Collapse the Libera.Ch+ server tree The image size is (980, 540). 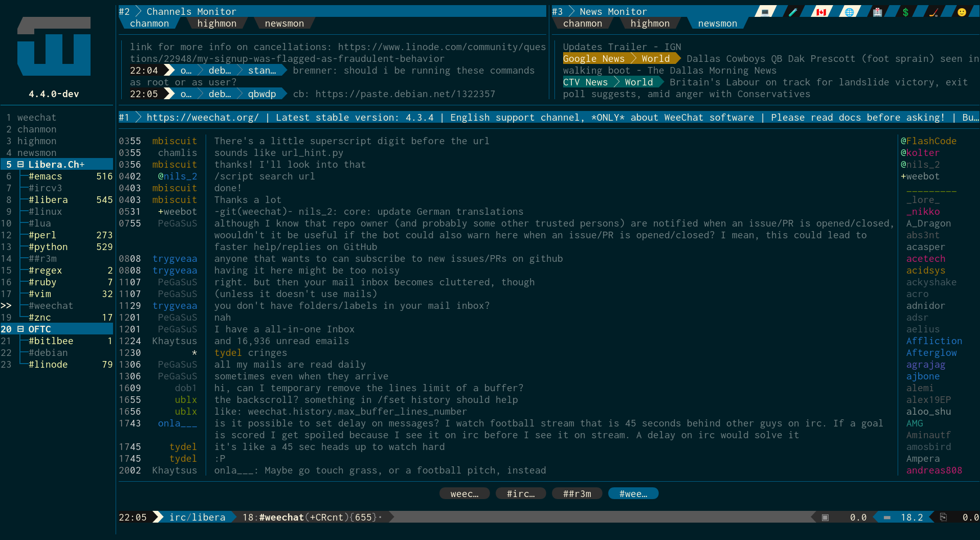20,165
